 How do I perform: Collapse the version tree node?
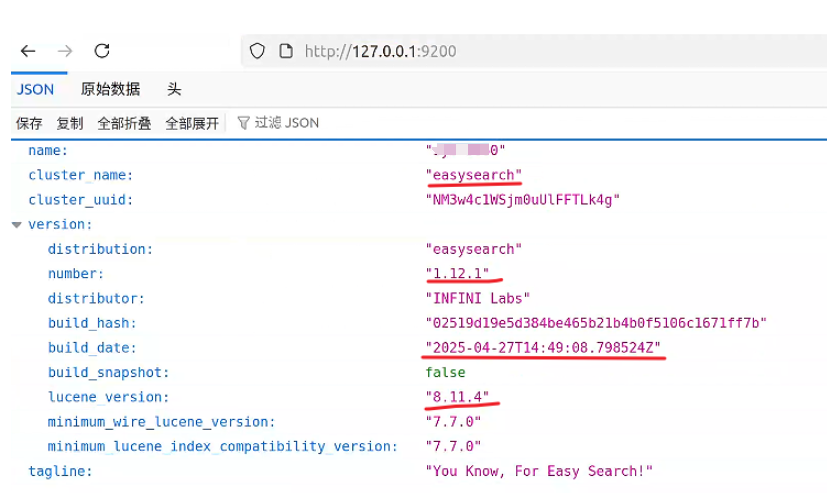16,225
